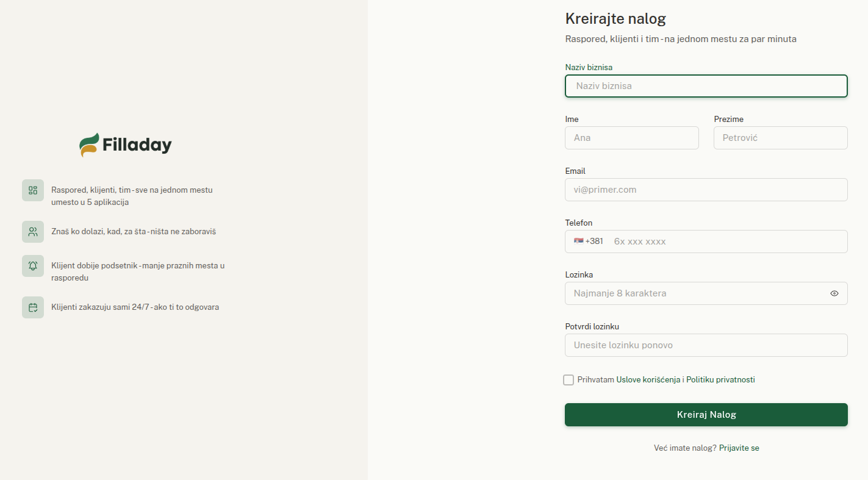Open the Politiku privatnosti link
This screenshot has width=868, height=480.
(x=720, y=380)
